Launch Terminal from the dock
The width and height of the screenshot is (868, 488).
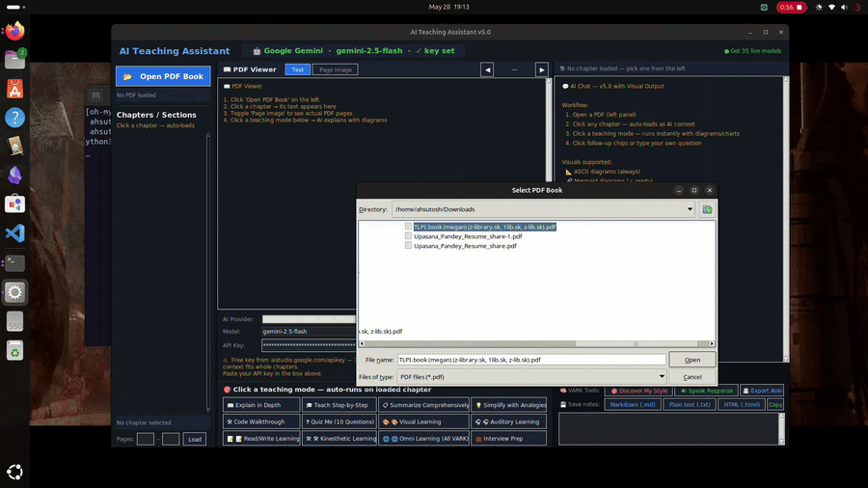tap(14, 263)
